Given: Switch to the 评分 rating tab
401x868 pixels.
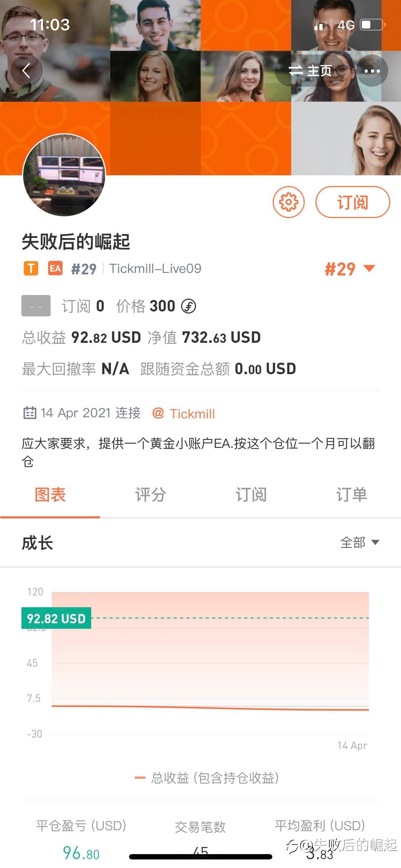Looking at the screenshot, I should (150, 495).
